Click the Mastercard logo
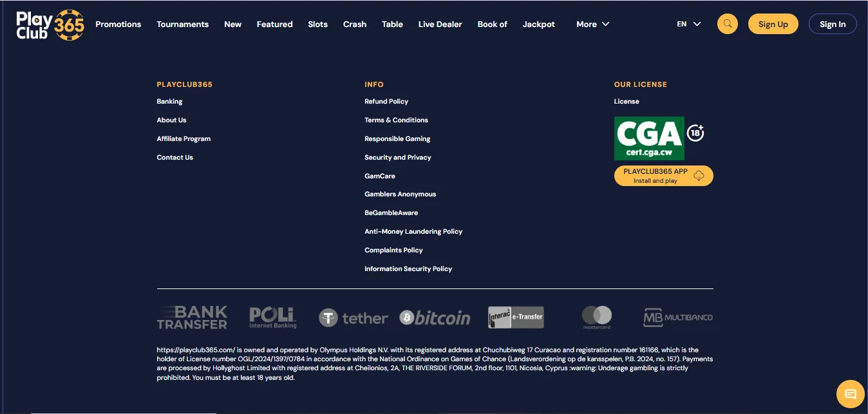 click(x=597, y=317)
